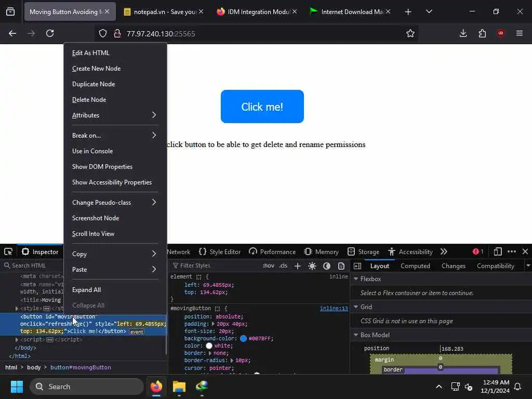Screen dimensions: 532x399
Task: Switch to the Style Editor tab
Action: point(220,252)
